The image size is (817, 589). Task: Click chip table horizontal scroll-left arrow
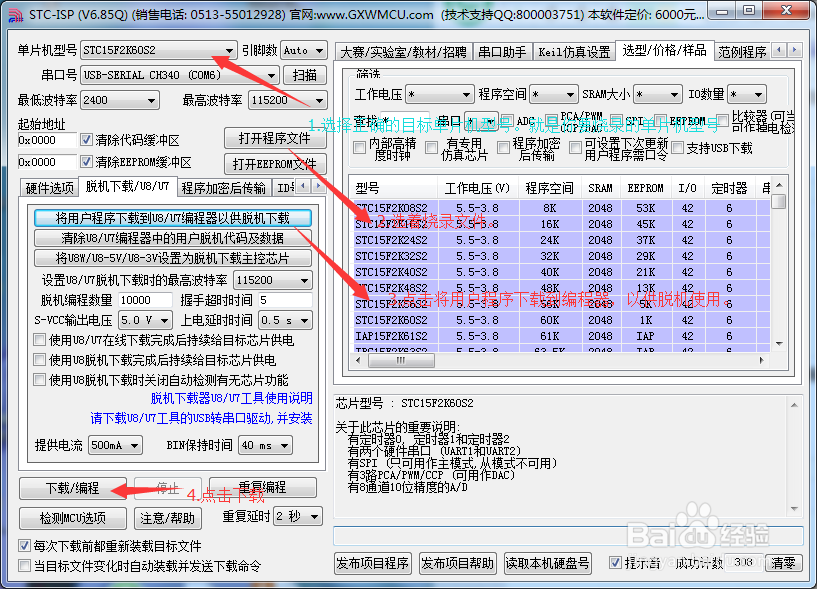(x=358, y=360)
